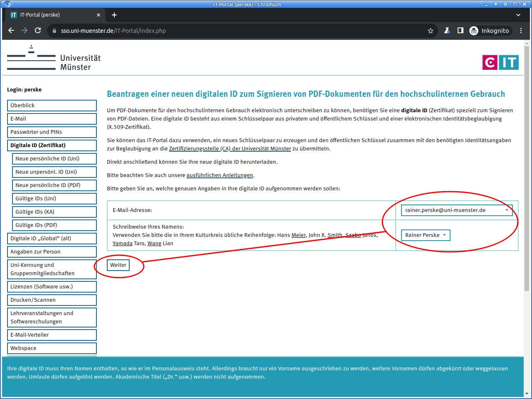Click the browser back arrow
The height and width of the screenshot is (399, 532).
11,30
